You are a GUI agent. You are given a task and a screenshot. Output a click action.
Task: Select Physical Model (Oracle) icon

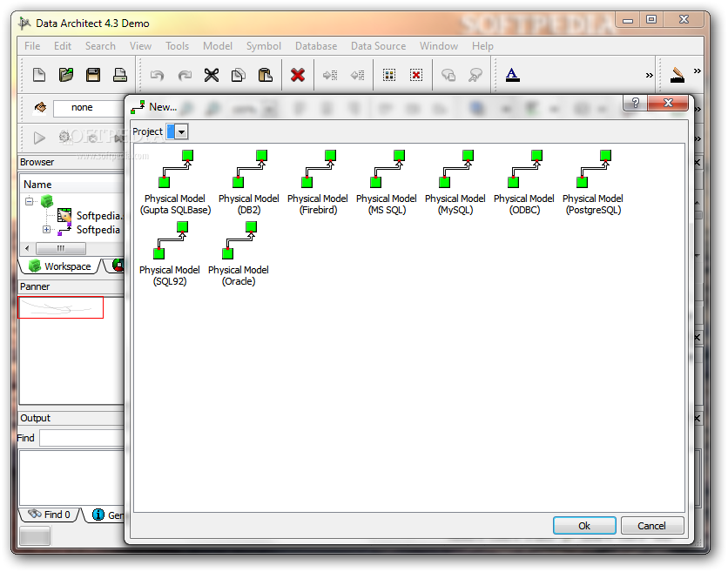coord(239,254)
